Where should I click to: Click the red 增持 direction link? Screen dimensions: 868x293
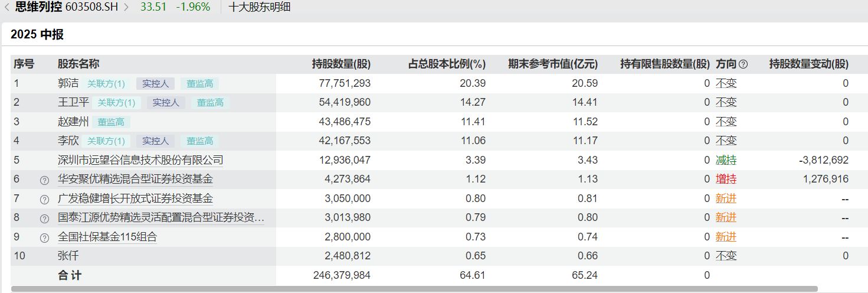[x=726, y=179]
